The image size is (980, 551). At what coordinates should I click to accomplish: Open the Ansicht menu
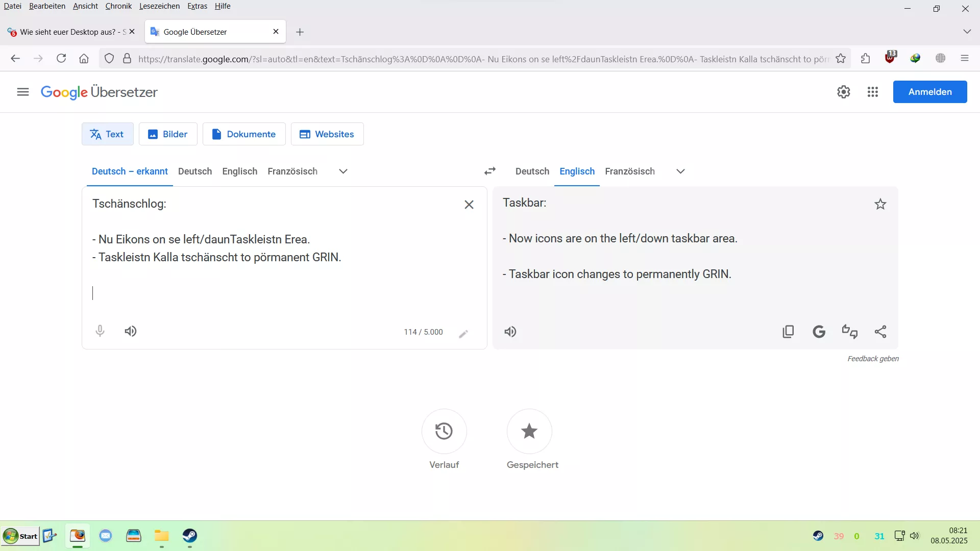(x=85, y=6)
